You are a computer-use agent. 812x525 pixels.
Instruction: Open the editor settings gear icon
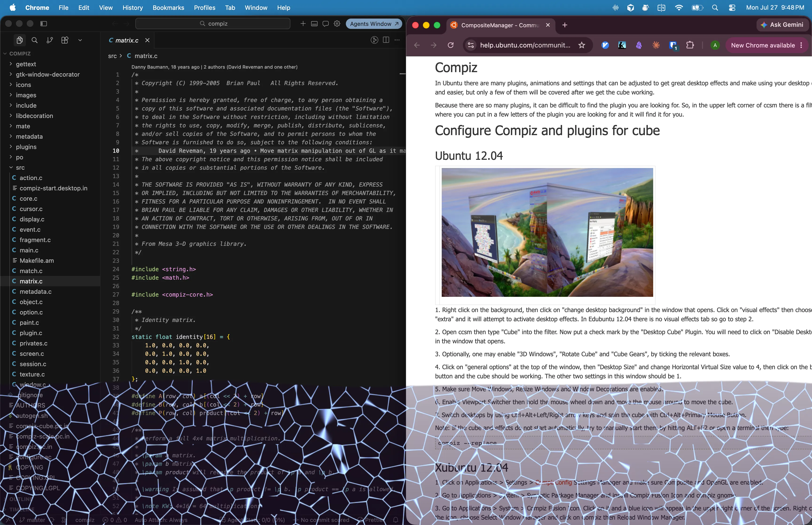(337, 24)
